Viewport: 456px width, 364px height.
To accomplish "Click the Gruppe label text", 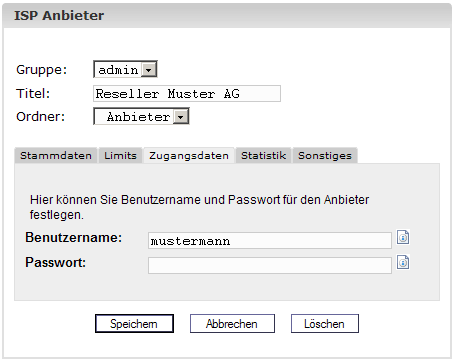I will [42, 70].
